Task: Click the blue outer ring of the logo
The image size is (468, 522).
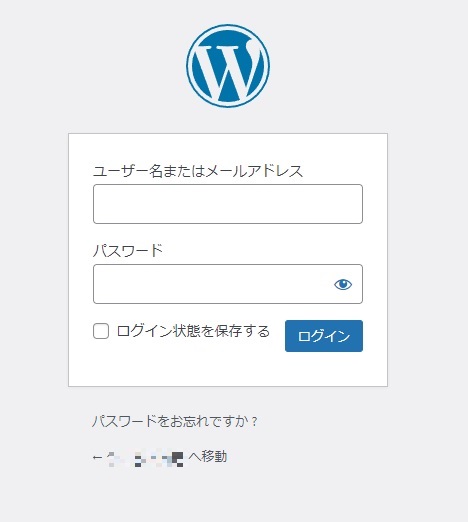Action: [228, 27]
